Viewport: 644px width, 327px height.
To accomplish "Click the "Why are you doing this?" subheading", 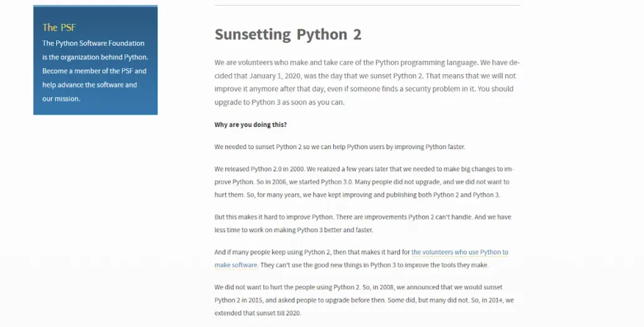I will [x=250, y=125].
